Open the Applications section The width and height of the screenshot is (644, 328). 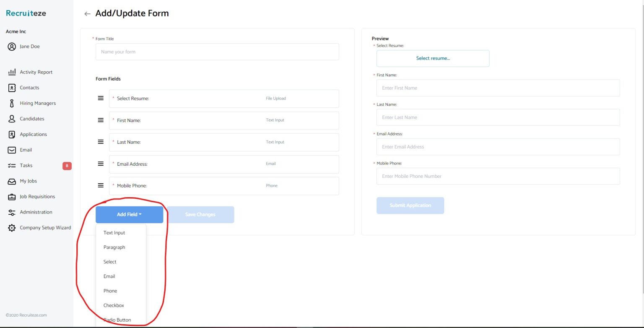click(34, 134)
